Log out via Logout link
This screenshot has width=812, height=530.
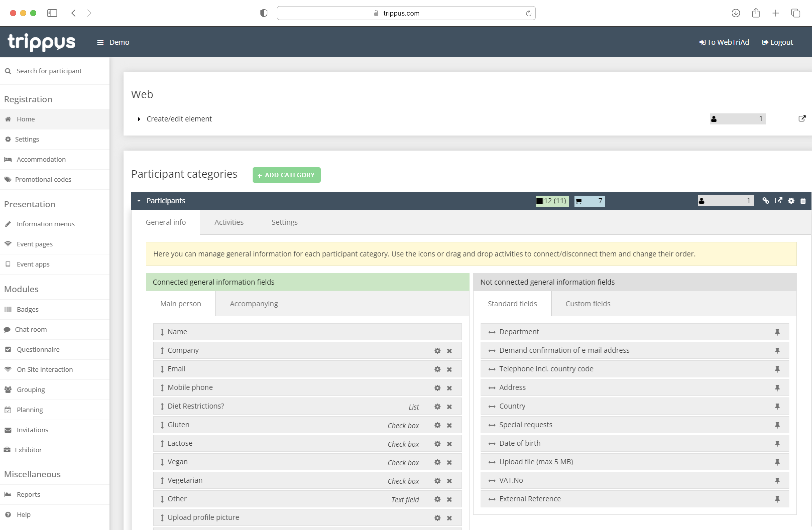point(777,42)
